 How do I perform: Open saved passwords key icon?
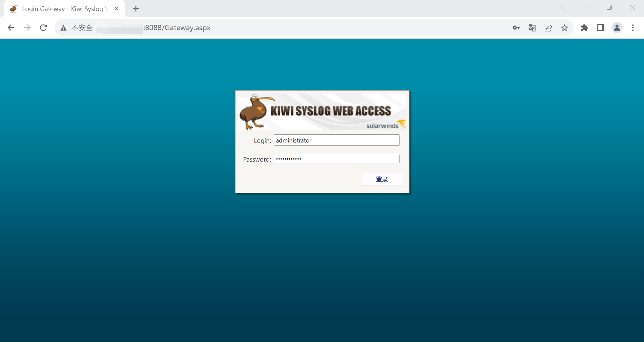pos(516,28)
